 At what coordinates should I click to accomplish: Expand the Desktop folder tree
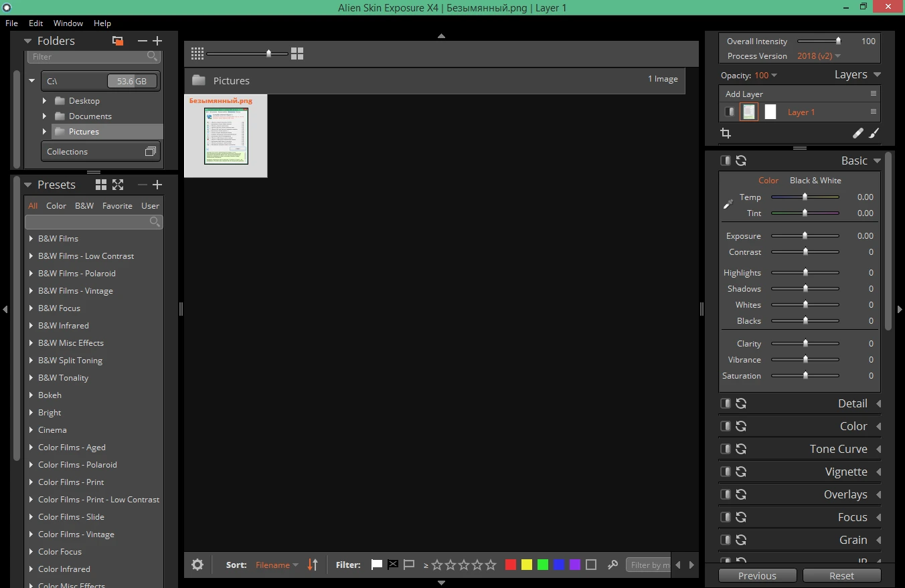pos(45,100)
